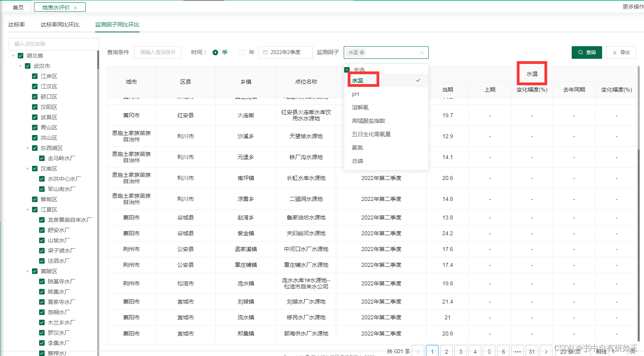Choose the pH option in the dropdown
The height and width of the screenshot is (356, 644).
point(386,94)
